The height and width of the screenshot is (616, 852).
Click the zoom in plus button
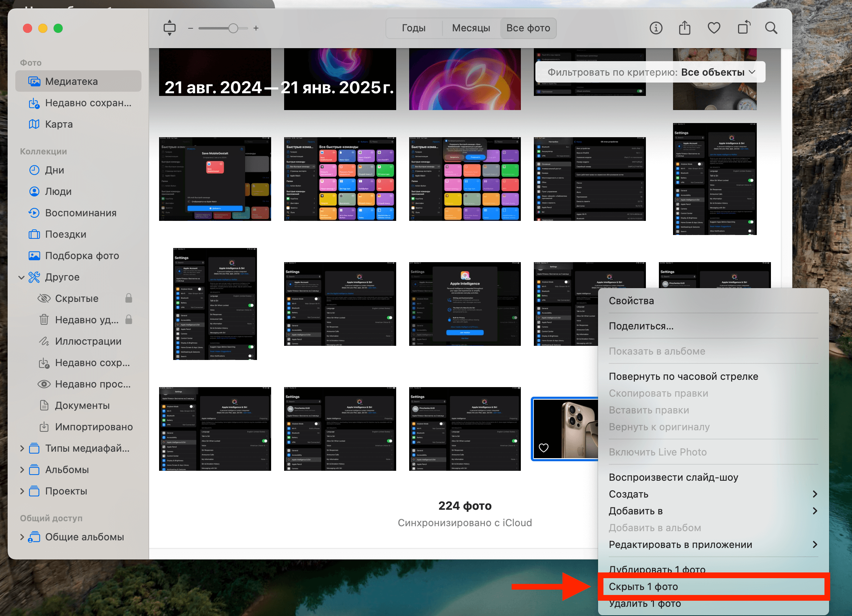(x=256, y=28)
